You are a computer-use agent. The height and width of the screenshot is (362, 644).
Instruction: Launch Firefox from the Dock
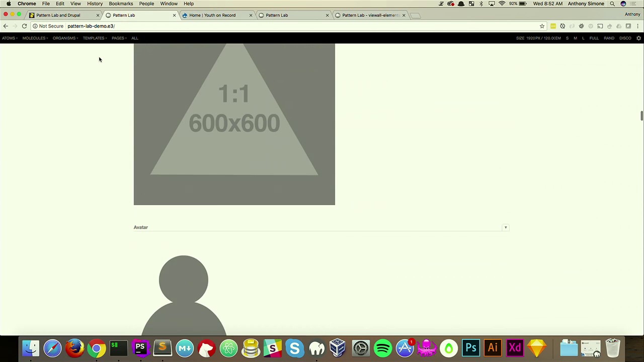click(74, 348)
